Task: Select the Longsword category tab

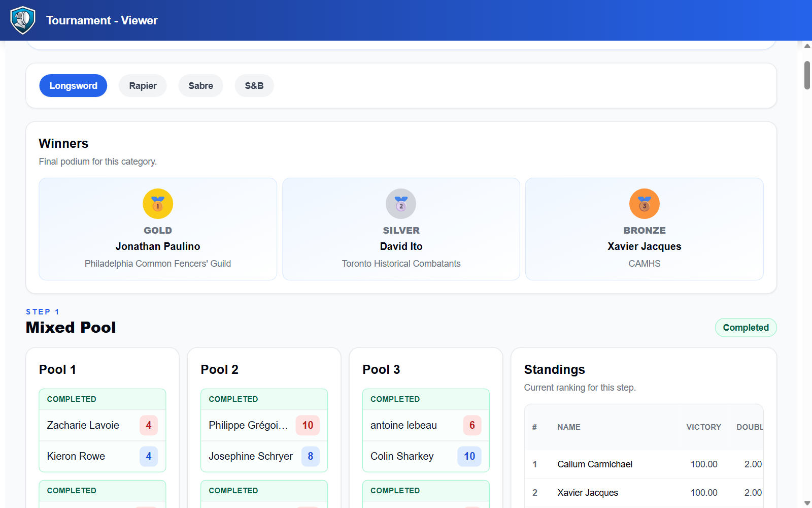Action: click(x=73, y=86)
